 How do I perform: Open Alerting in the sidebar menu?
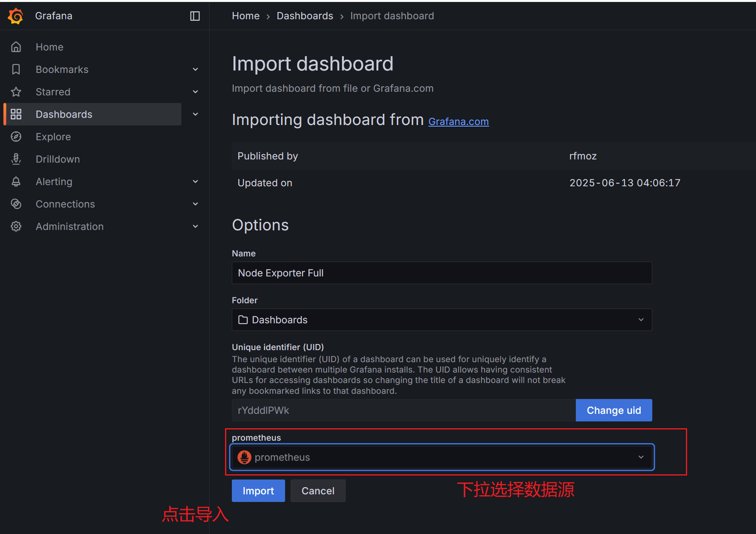click(x=54, y=181)
